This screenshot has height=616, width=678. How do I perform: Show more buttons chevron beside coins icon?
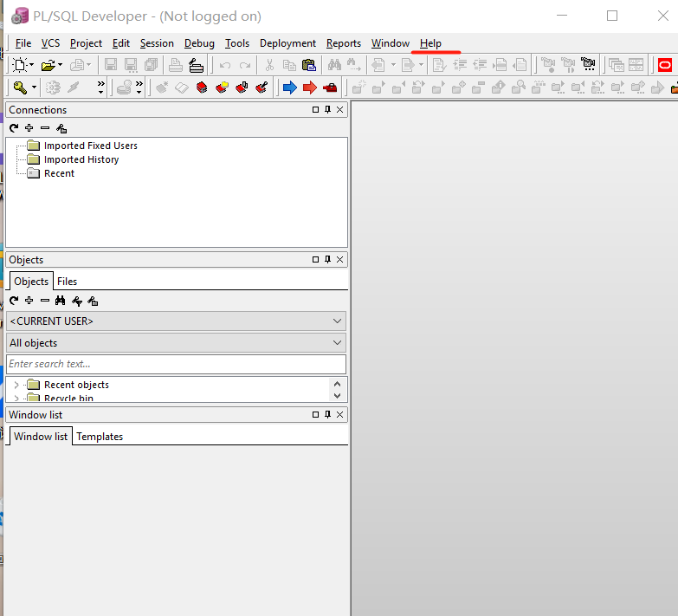[x=139, y=87]
